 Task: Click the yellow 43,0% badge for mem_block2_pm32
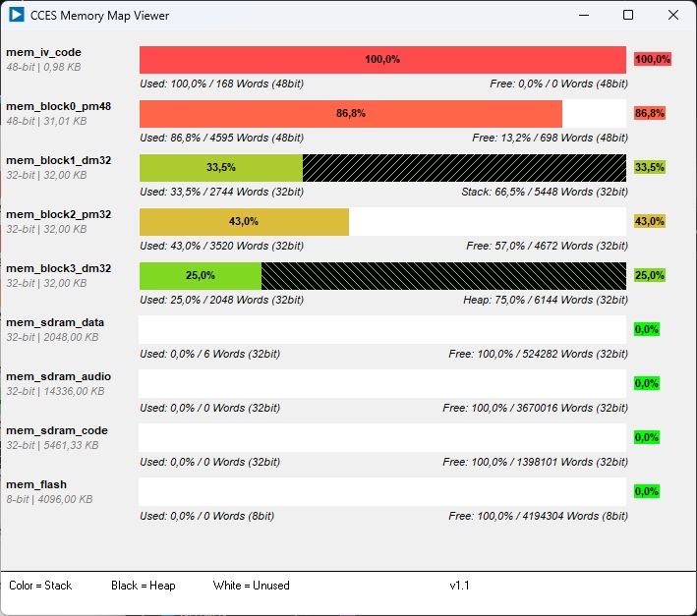pyautogui.click(x=650, y=222)
